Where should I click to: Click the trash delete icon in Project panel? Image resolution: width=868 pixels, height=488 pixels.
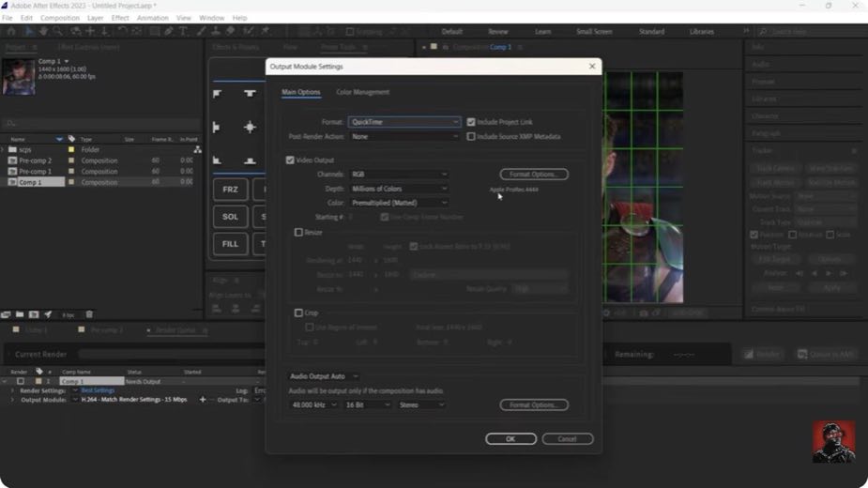(89, 314)
